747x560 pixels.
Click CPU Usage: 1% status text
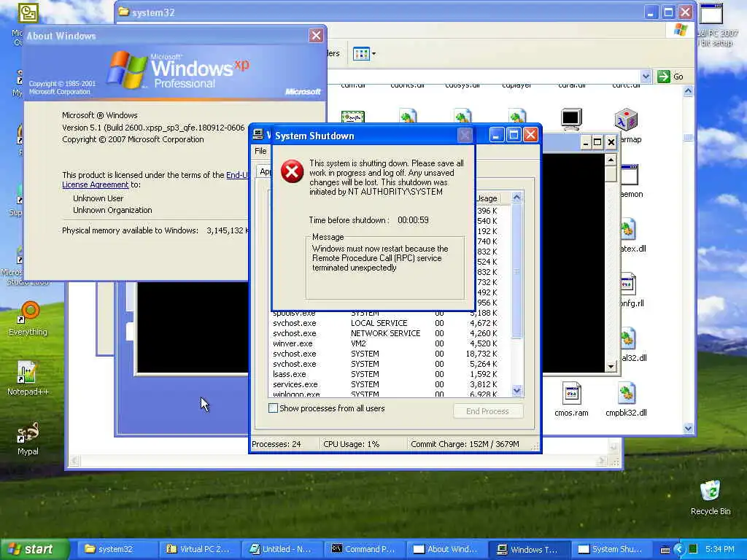tap(351, 444)
